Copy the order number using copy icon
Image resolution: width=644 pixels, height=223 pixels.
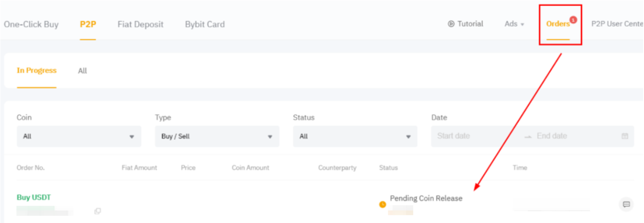pyautogui.click(x=98, y=211)
